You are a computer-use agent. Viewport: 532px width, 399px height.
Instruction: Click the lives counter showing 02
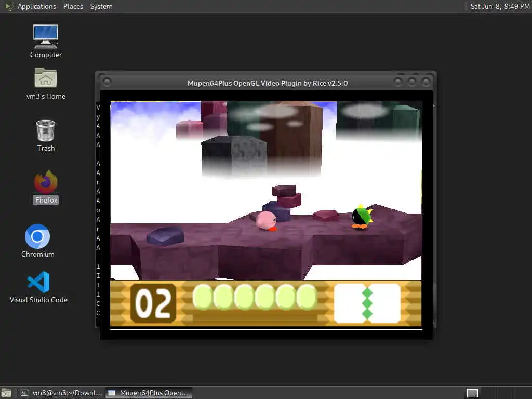(153, 303)
